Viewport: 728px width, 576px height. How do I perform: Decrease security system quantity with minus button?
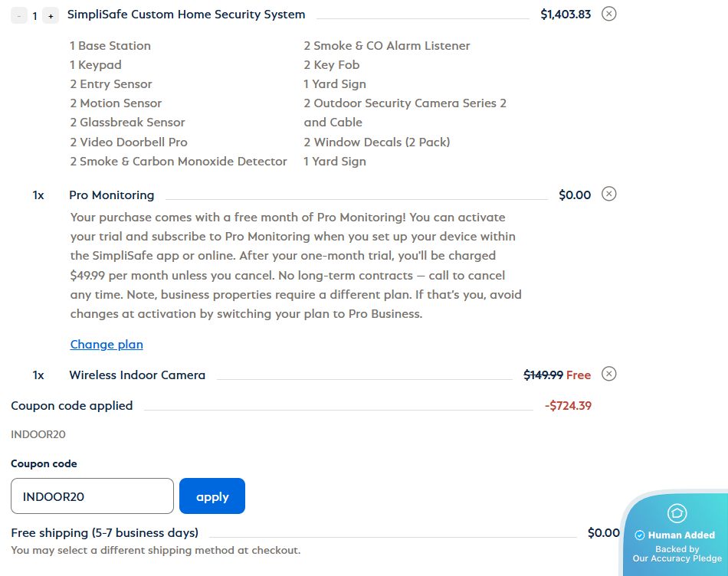19,15
